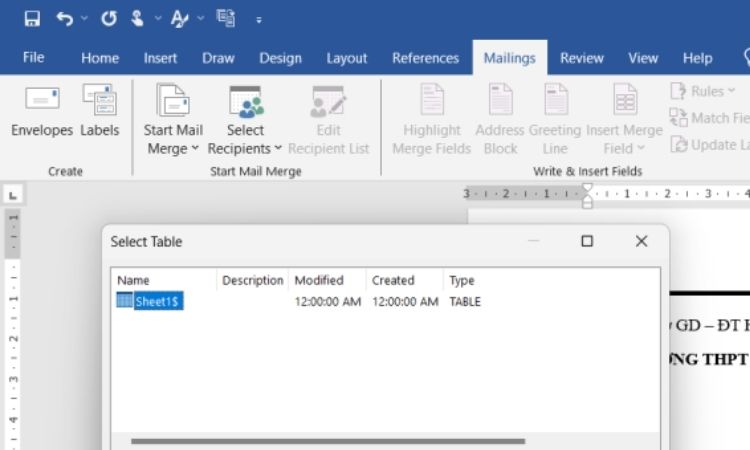This screenshot has width=750, height=450.
Task: Click the horizontal scrollbar in Select Table
Action: [x=328, y=441]
